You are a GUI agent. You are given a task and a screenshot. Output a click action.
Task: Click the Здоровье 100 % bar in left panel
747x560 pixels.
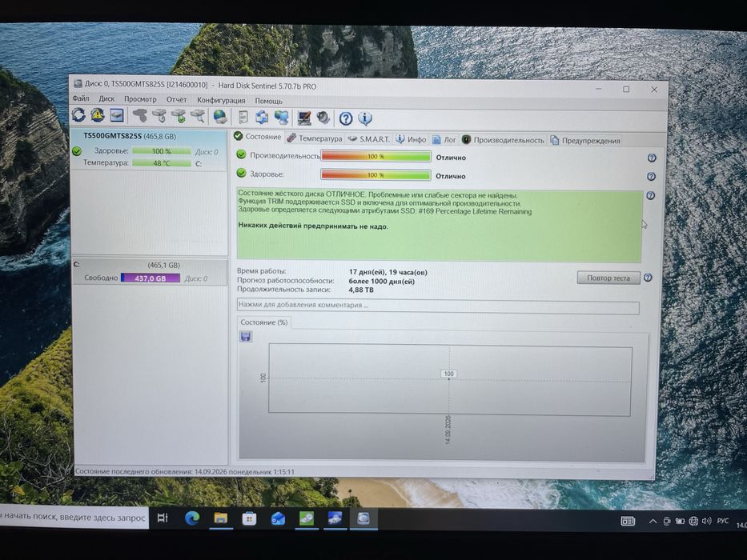click(x=162, y=151)
